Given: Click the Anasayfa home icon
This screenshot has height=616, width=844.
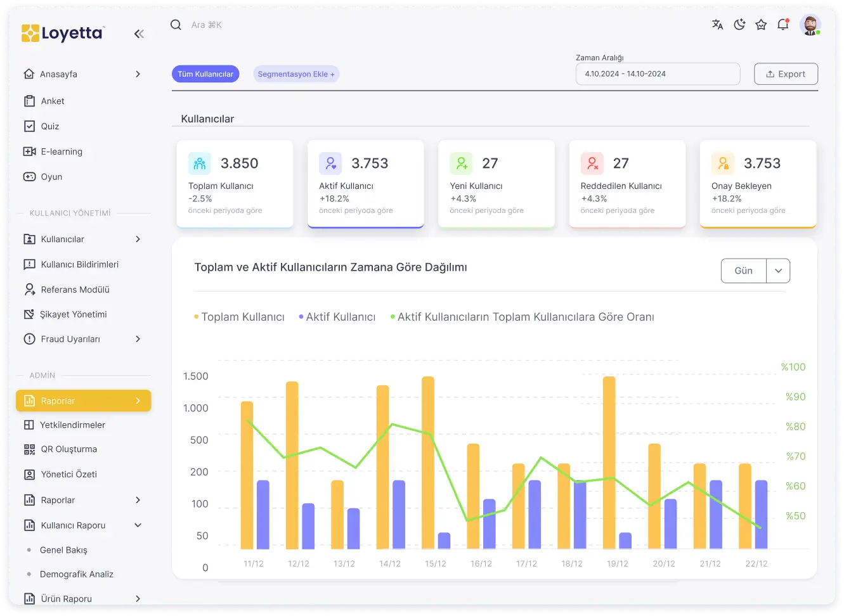Looking at the screenshot, I should 29,74.
